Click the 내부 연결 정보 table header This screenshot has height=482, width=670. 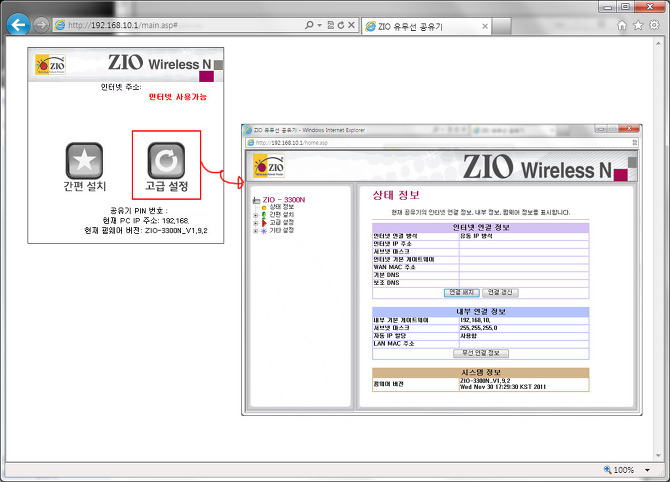481,312
